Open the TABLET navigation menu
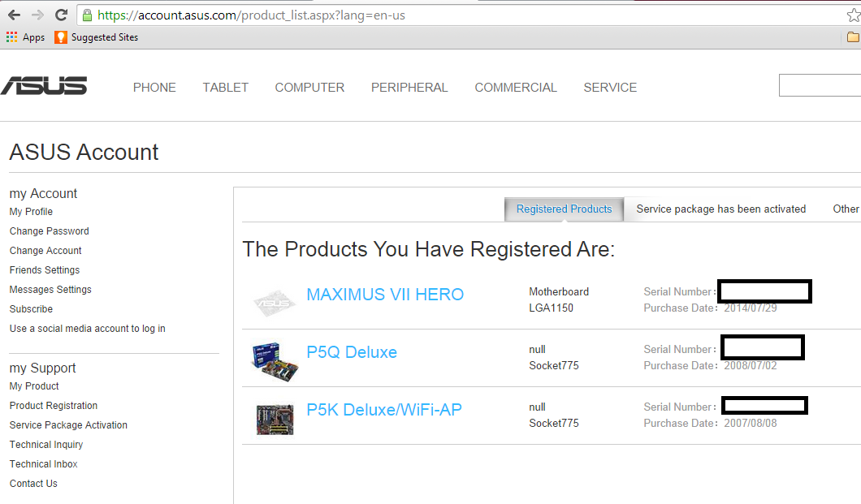 (x=225, y=88)
